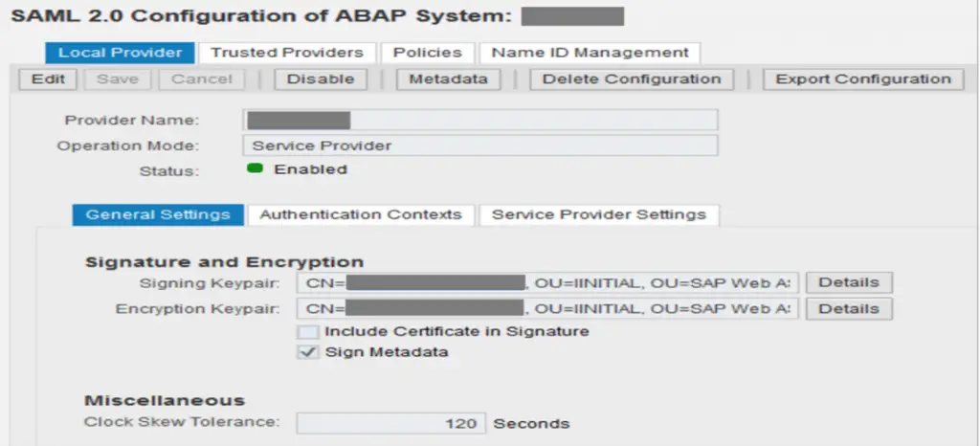Click Export Configuration button
This screenshot has height=446, width=980.
[x=863, y=79]
